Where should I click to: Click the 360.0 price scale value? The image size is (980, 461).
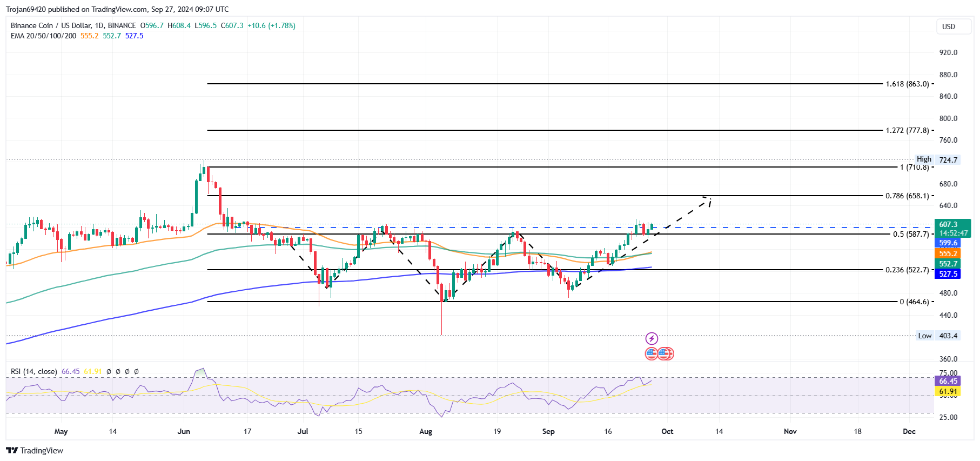[x=948, y=359]
